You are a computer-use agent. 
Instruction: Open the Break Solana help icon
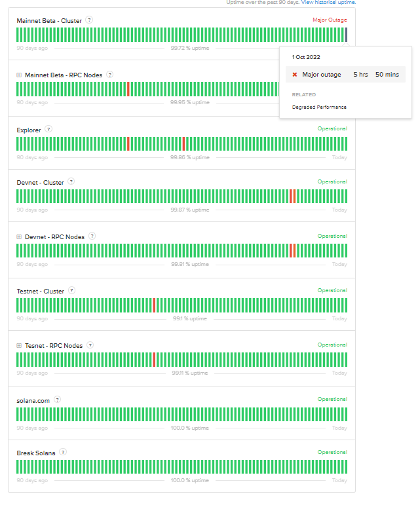[x=62, y=452]
